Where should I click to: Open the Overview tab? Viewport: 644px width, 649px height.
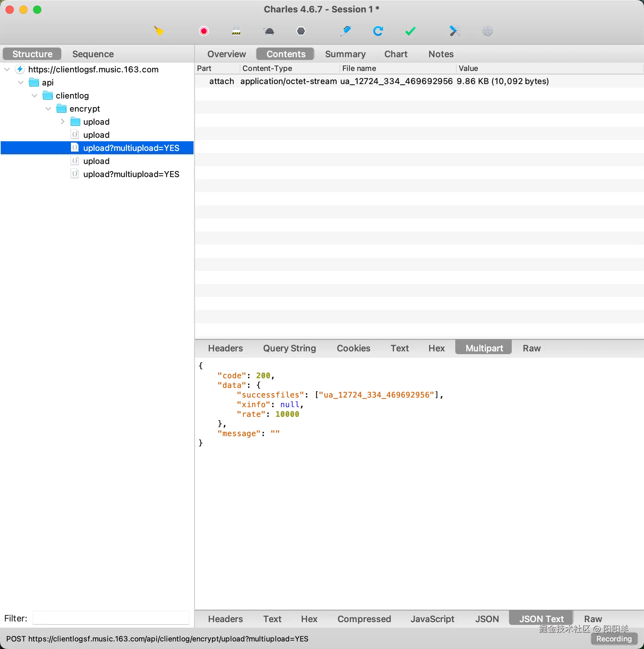[x=227, y=54]
